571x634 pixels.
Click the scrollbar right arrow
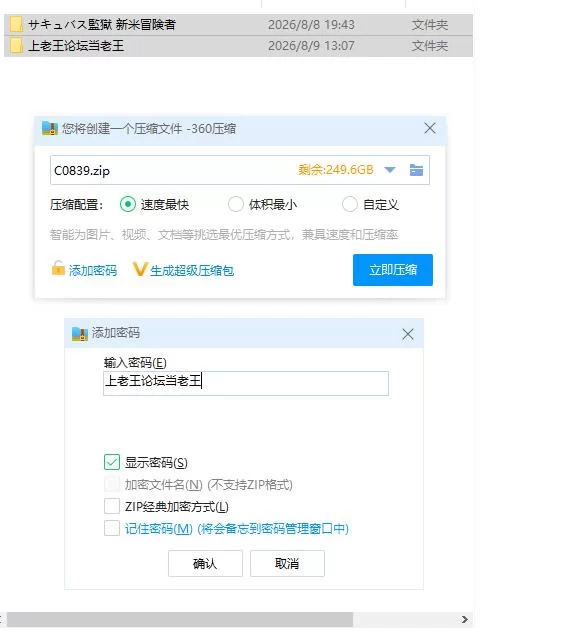pyautogui.click(x=465, y=619)
